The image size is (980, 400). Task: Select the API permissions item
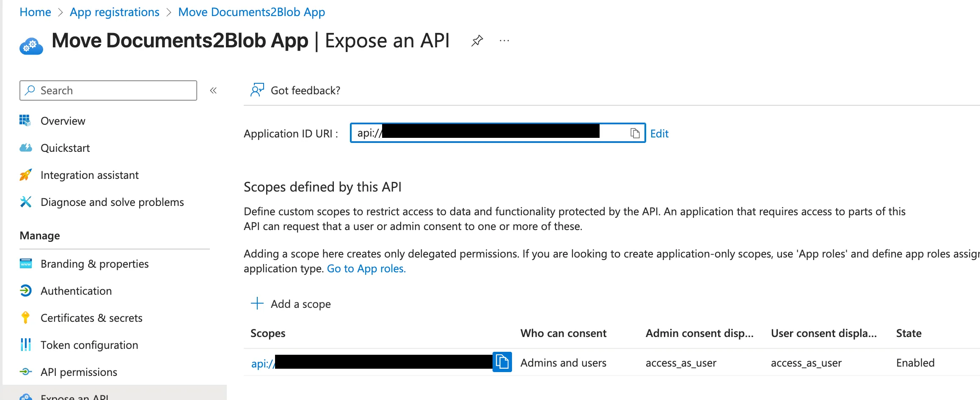79,372
